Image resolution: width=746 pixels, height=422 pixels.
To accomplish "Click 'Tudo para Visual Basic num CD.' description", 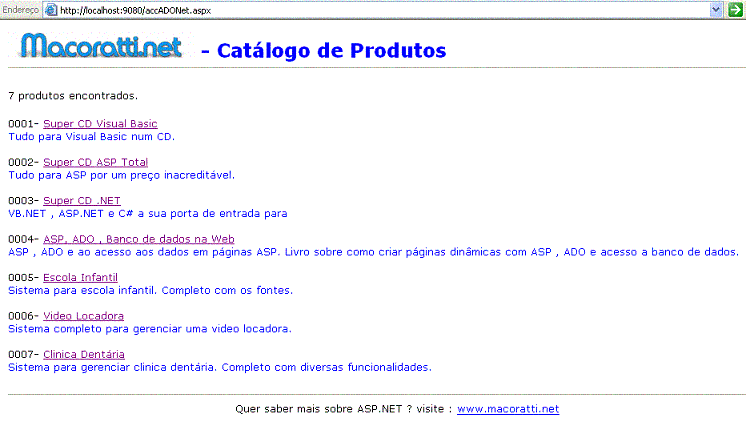I will point(91,137).
